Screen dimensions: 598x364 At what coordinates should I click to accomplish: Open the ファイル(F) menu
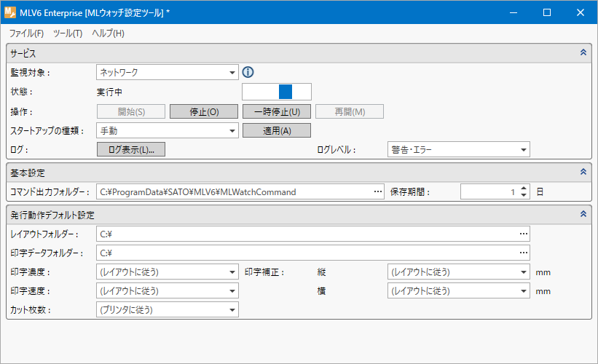26,33
